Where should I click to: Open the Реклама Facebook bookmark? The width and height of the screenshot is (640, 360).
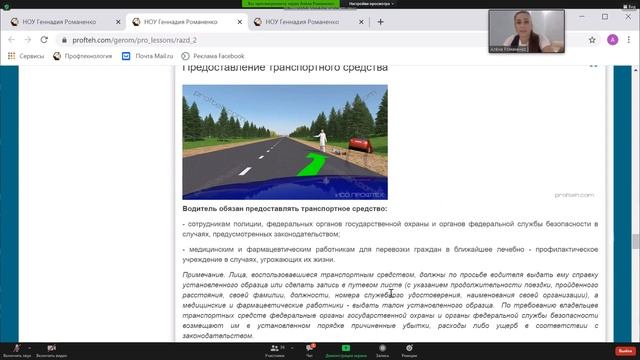(x=213, y=56)
